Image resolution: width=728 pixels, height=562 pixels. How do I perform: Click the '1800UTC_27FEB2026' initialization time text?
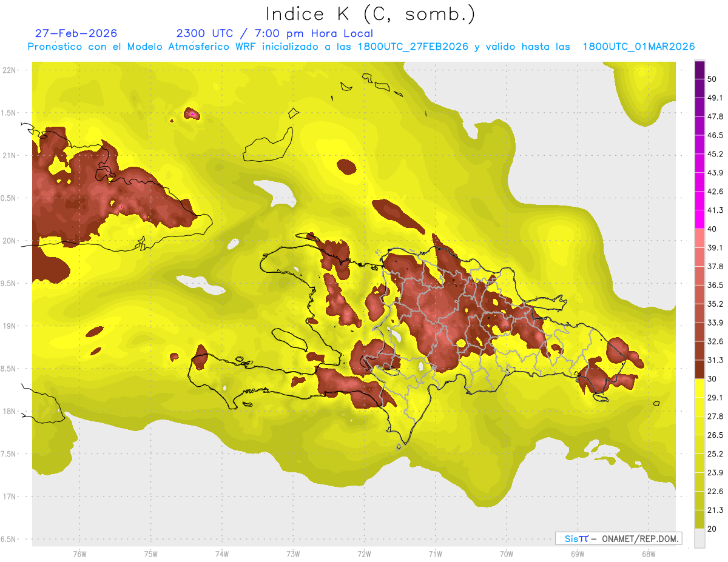pos(413,47)
